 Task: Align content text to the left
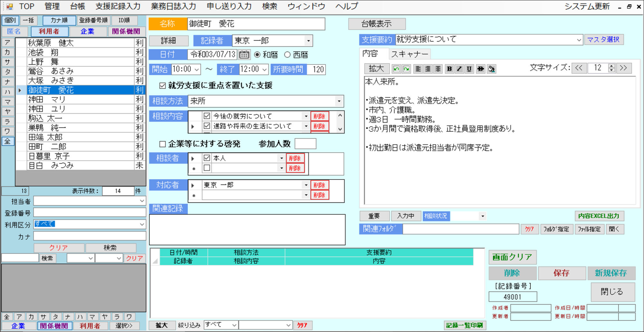[418, 69]
